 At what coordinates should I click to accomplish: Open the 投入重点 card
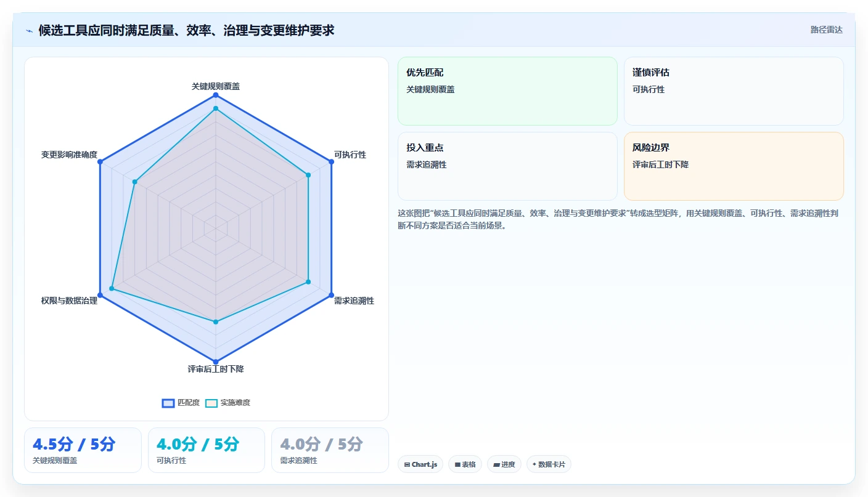point(507,166)
